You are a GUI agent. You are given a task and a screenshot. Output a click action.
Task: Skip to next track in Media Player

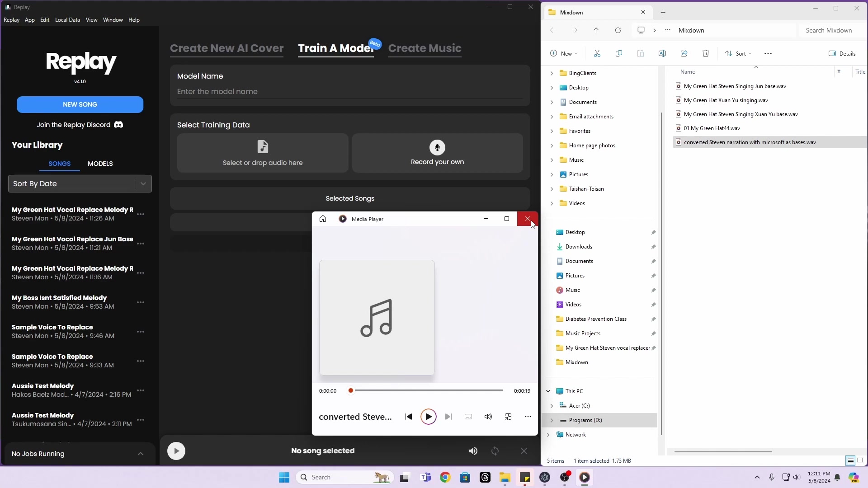(x=448, y=417)
